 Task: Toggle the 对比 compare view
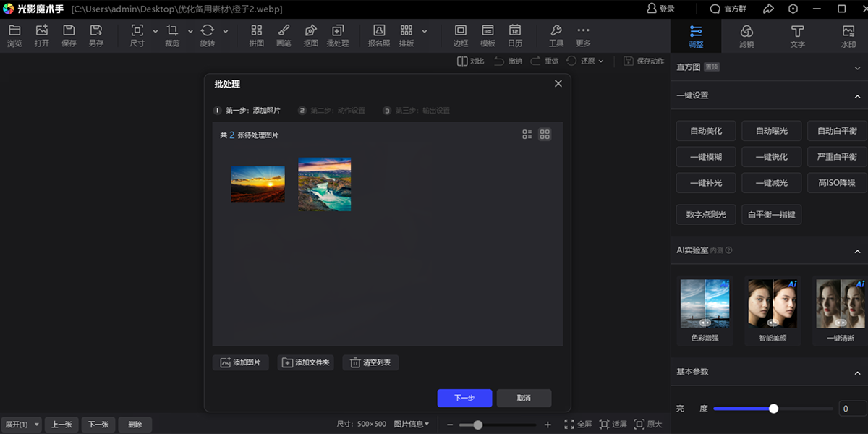[x=470, y=61]
